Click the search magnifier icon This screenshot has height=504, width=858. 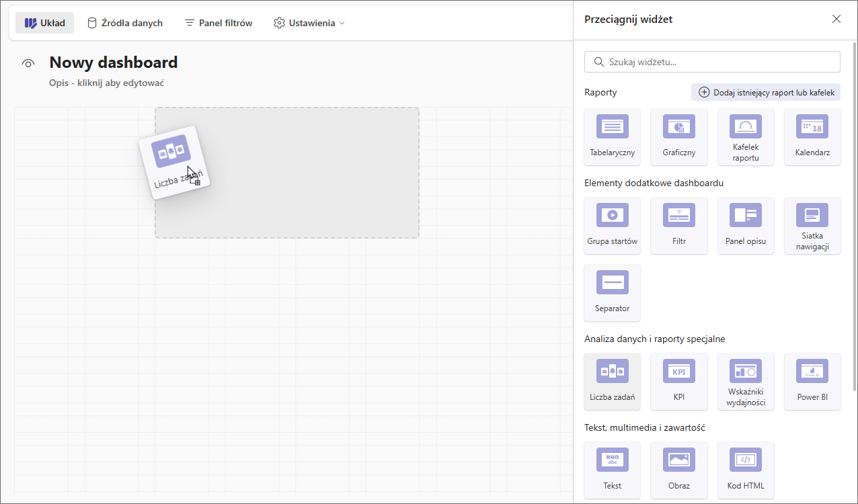point(598,62)
